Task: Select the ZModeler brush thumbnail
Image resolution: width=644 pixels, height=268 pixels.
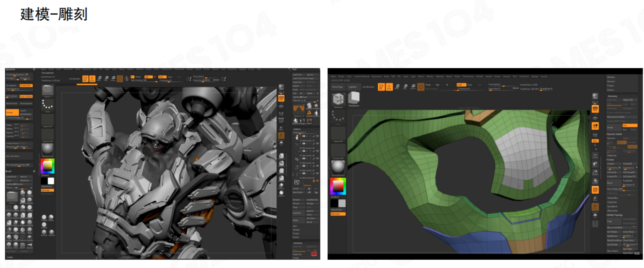Action: 338,99
